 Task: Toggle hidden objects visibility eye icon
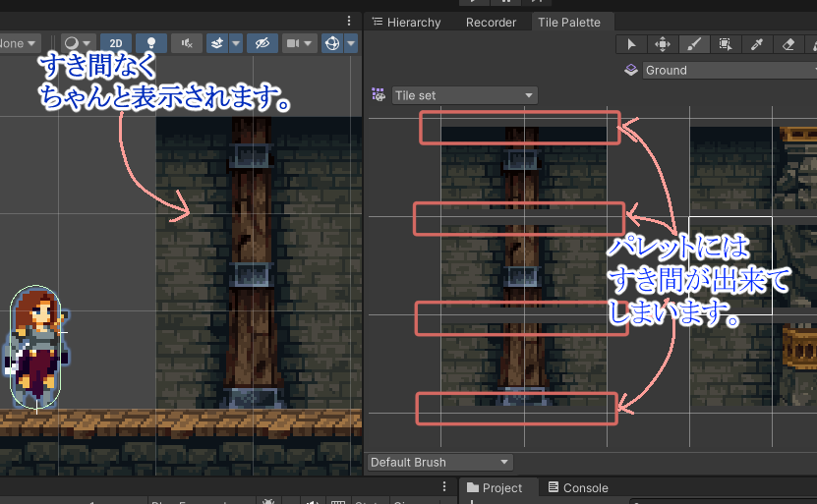tap(263, 43)
